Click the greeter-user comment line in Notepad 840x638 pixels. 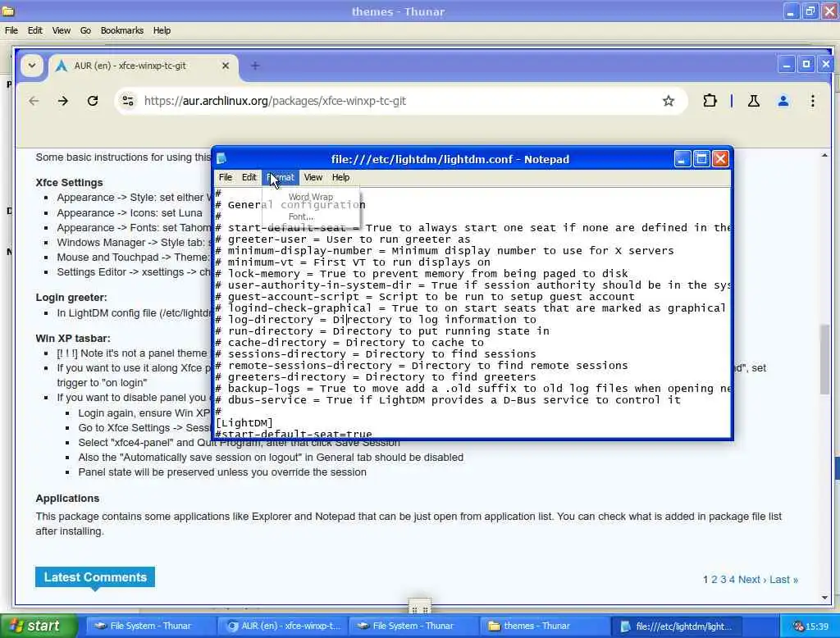tap(343, 239)
